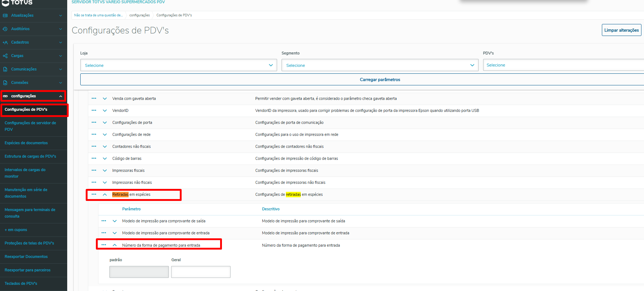This screenshot has height=291, width=644.
Task: Click the Comunicações icon in sidebar
Action: click(x=5, y=69)
